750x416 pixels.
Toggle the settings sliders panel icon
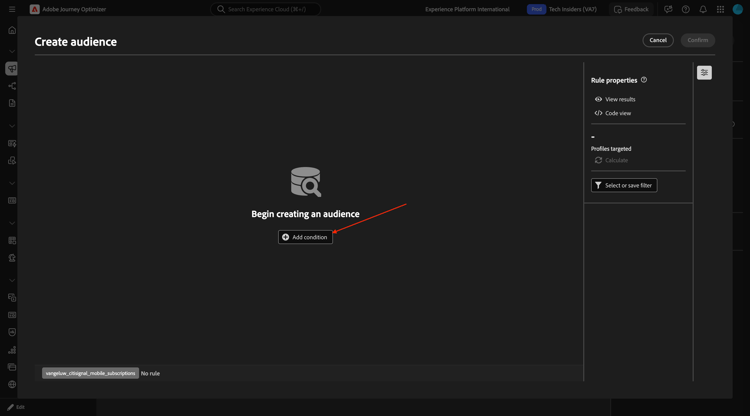pyautogui.click(x=704, y=73)
